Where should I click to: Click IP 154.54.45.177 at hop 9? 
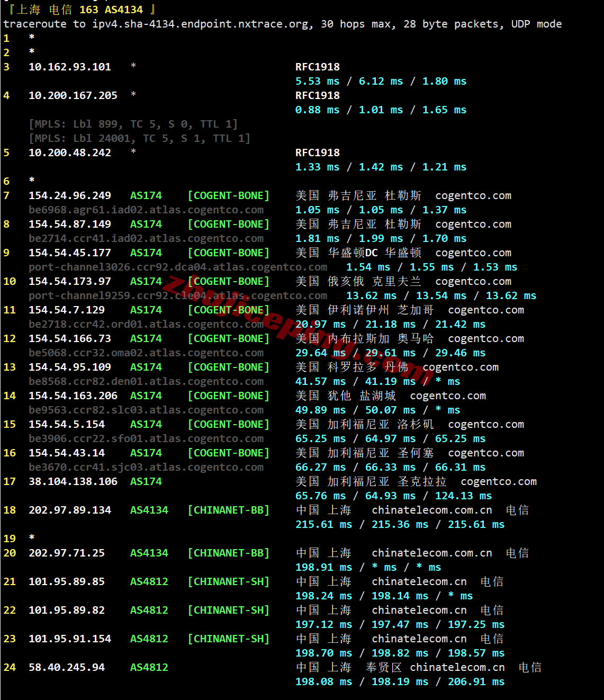[70, 253]
